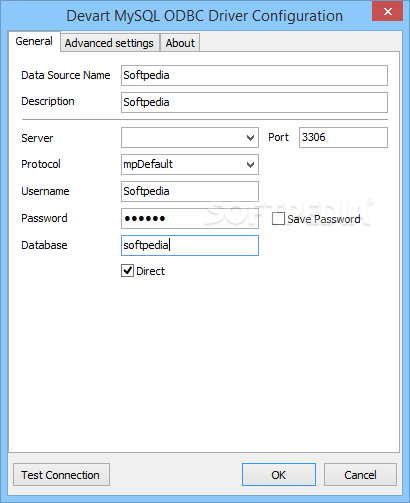
Task: Confirm settings with OK button
Action: (279, 474)
